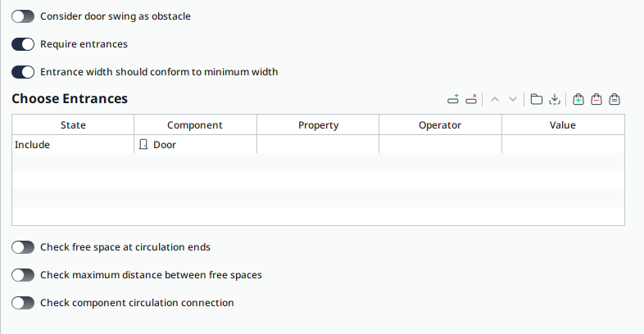Disable the Require entrances toggle
The height and width of the screenshot is (334, 644).
click(23, 44)
